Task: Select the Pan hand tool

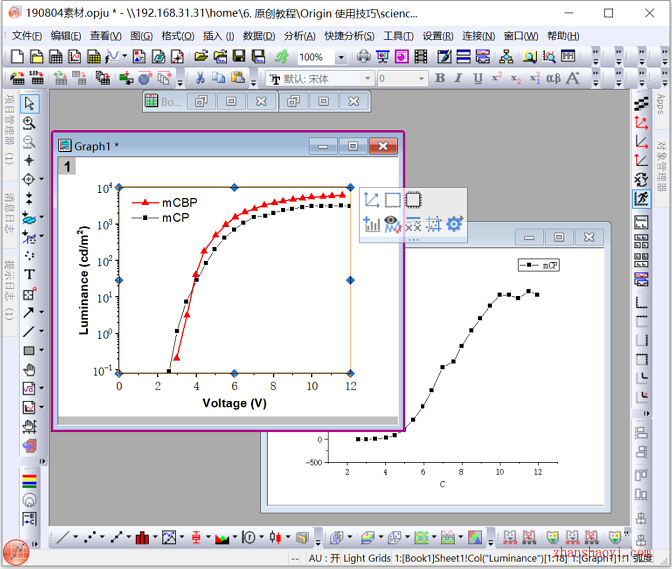Action: pyautogui.click(x=29, y=370)
